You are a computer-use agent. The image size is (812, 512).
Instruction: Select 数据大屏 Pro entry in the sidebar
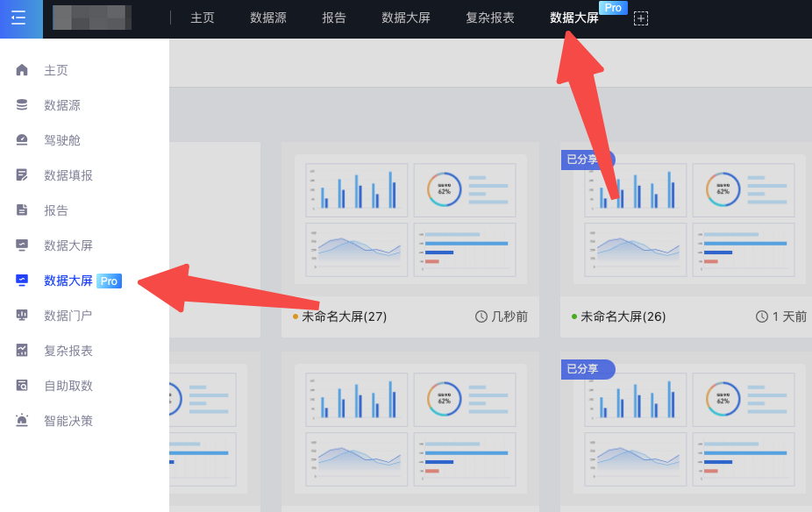click(68, 281)
